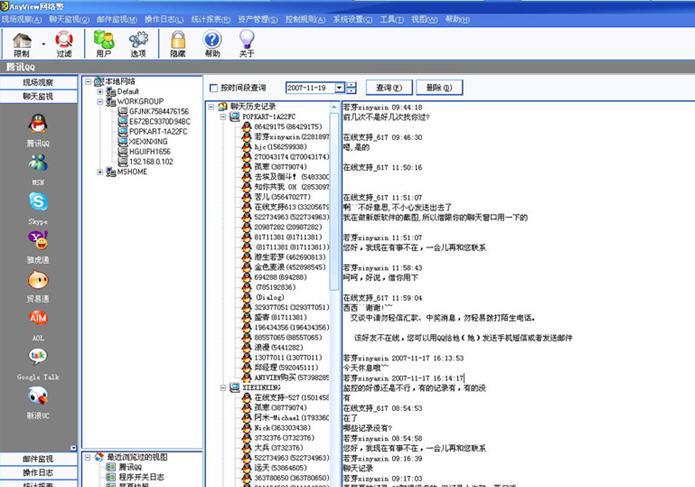Select E672BC9370D948C in the network tree
This screenshot has width=695, height=487.
[x=160, y=121]
